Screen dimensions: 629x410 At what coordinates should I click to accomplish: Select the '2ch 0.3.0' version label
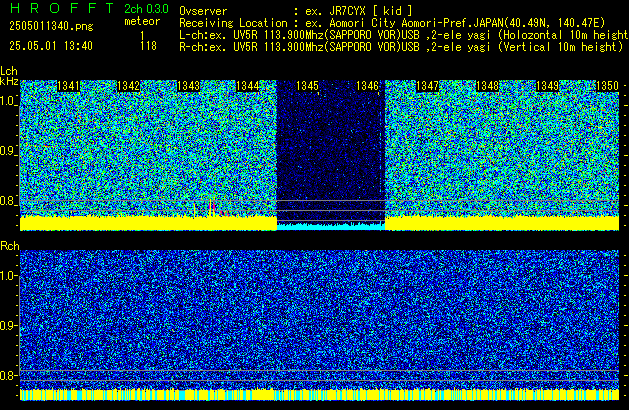tap(146, 9)
